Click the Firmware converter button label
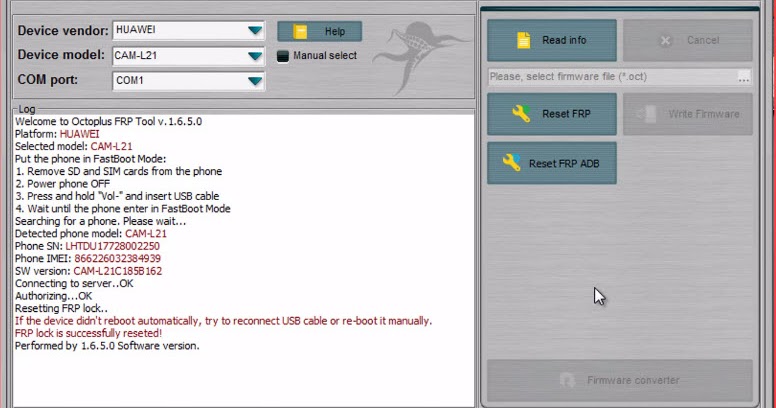The height and width of the screenshot is (408, 776). pos(633,380)
